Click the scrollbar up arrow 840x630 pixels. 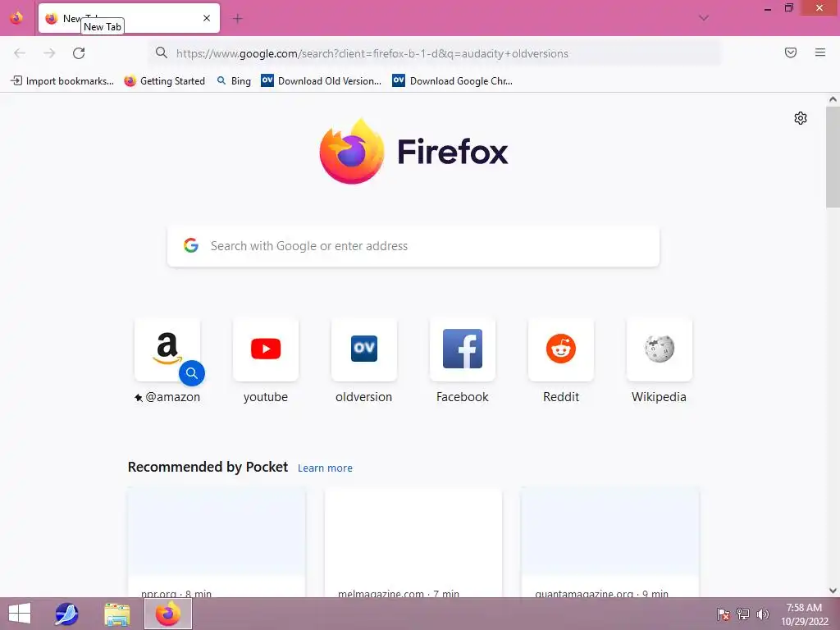pyautogui.click(x=833, y=99)
